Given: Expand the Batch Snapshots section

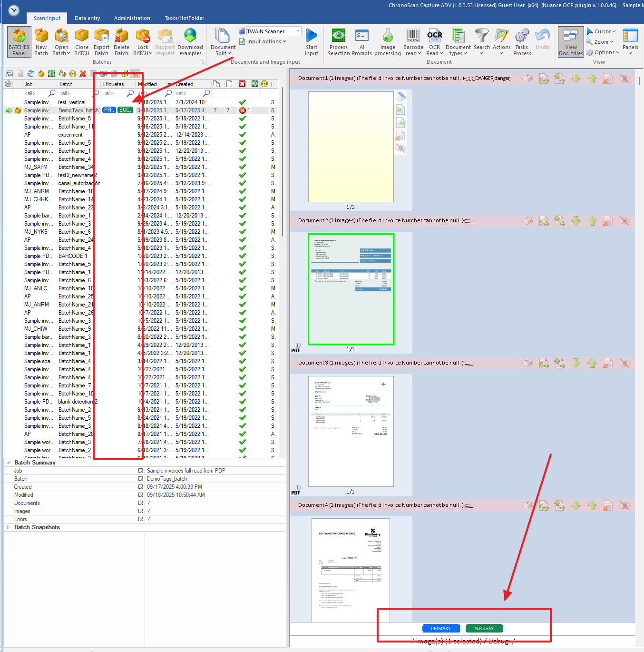Looking at the screenshot, I should 9,527.
